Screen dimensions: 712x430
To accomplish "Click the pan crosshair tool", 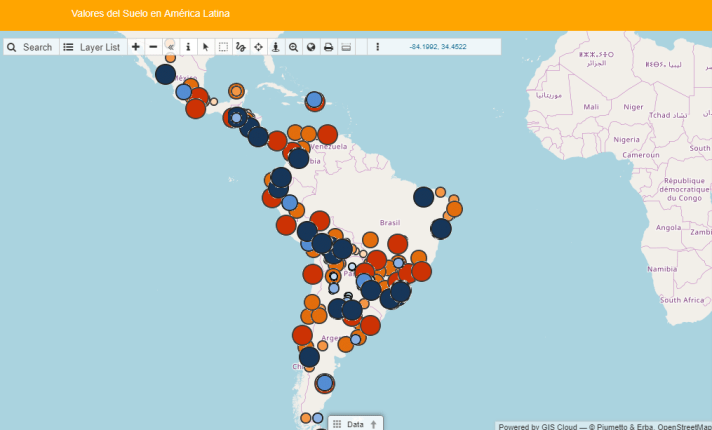I will click(258, 47).
